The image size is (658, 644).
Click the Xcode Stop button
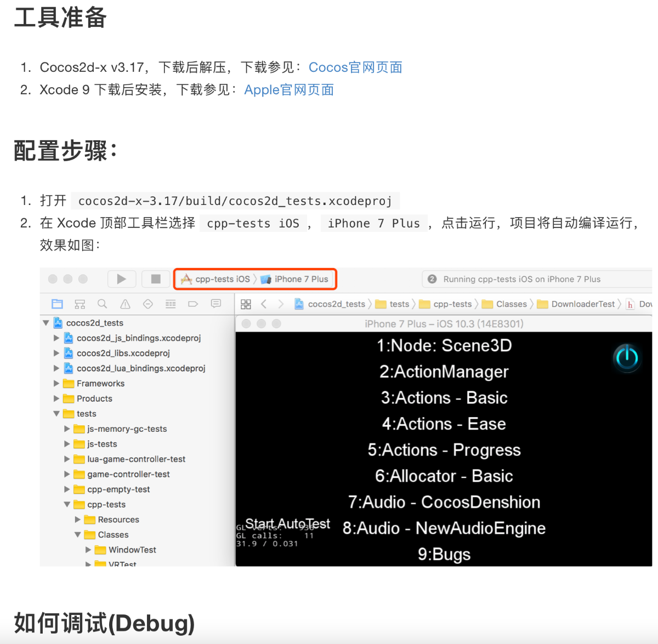pyautogui.click(x=156, y=279)
